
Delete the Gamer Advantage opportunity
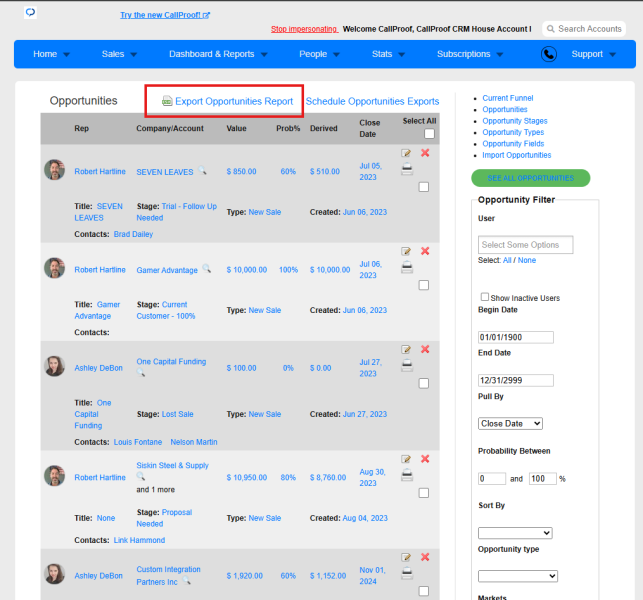(425, 251)
